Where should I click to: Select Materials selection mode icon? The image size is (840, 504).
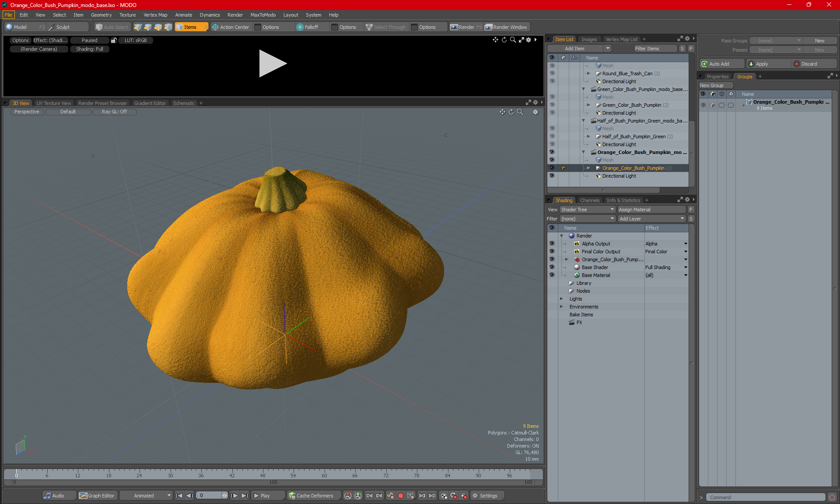[x=168, y=27]
